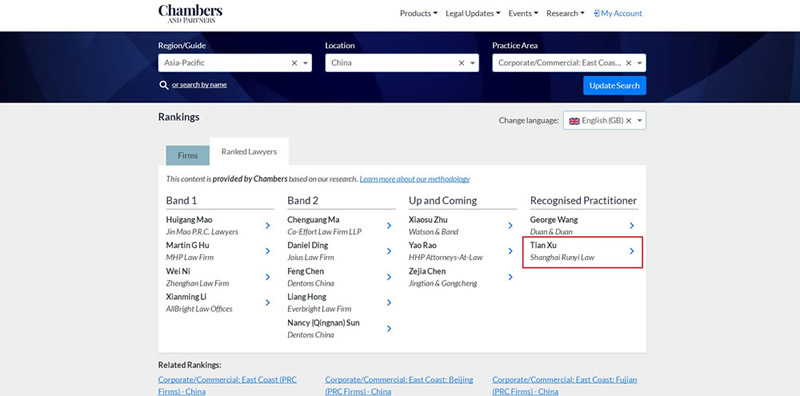The image size is (800, 396).
Task: Open Chenguang Ma profile arrow
Action: pos(389,226)
